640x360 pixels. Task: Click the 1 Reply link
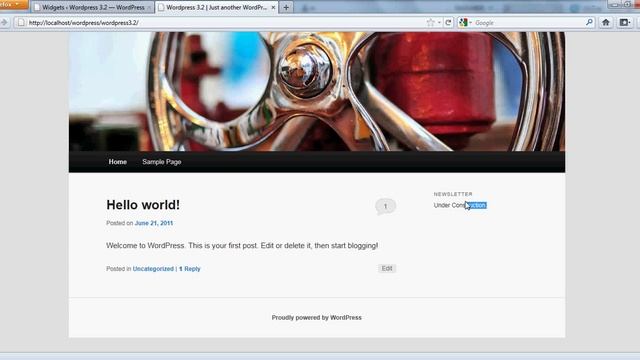tap(190, 269)
